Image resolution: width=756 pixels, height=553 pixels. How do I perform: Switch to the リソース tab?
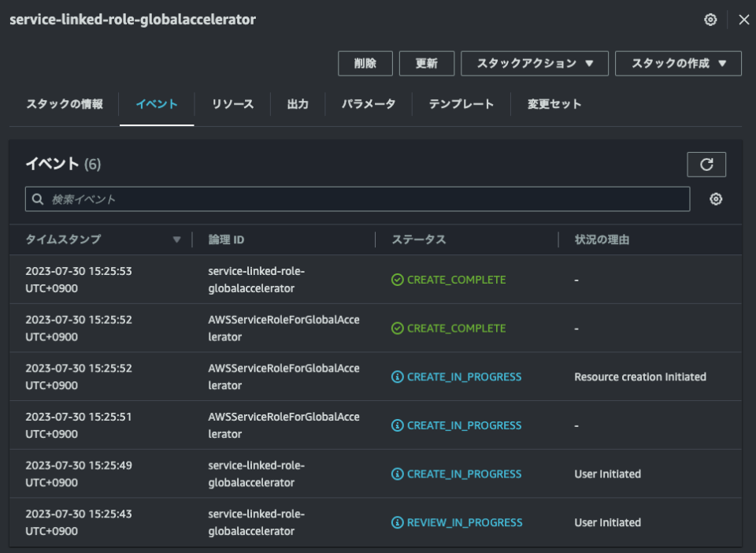pyautogui.click(x=232, y=103)
